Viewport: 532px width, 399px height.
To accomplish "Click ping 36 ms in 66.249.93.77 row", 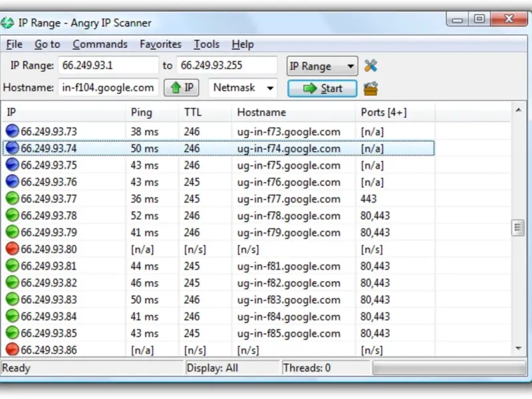I will (144, 198).
